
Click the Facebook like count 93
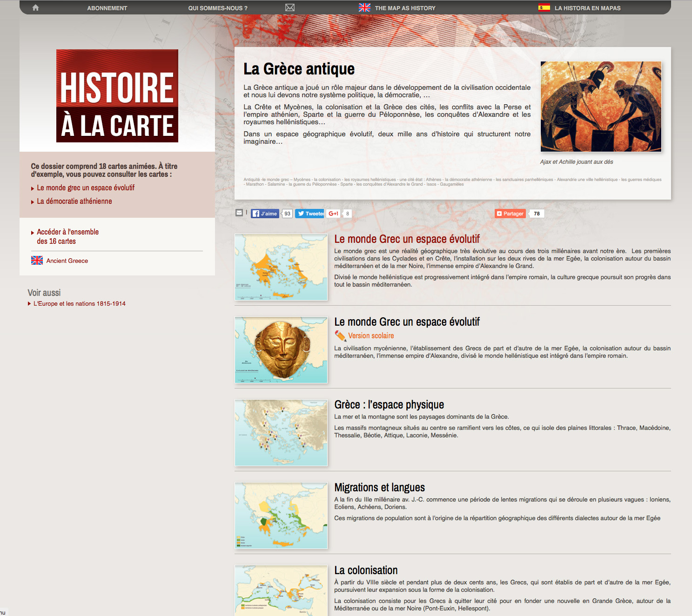click(287, 214)
